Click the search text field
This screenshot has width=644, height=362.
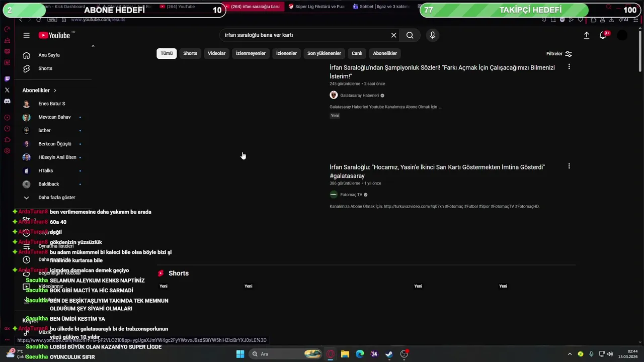[x=304, y=35]
